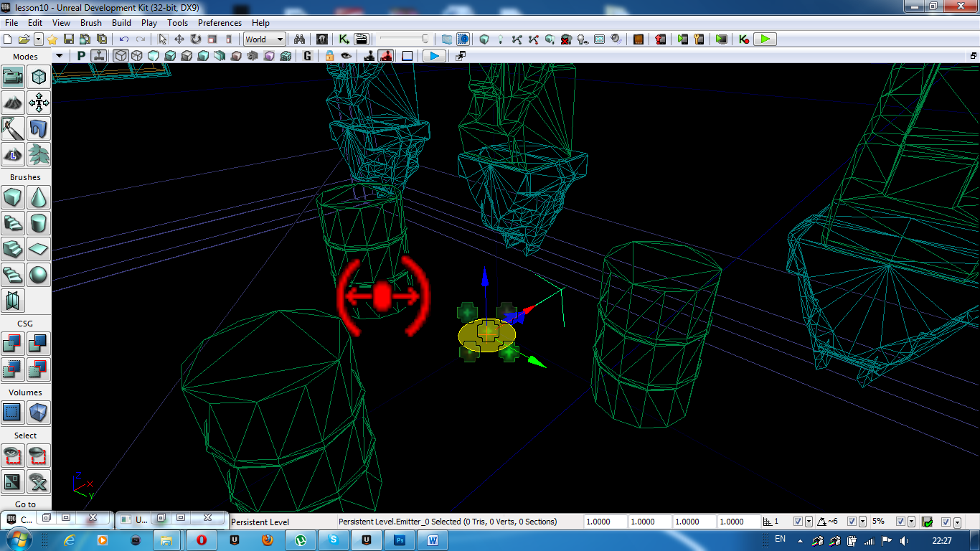Show hidden system tray icons arrow
Viewport: 980px width, 551px height.
tap(801, 540)
